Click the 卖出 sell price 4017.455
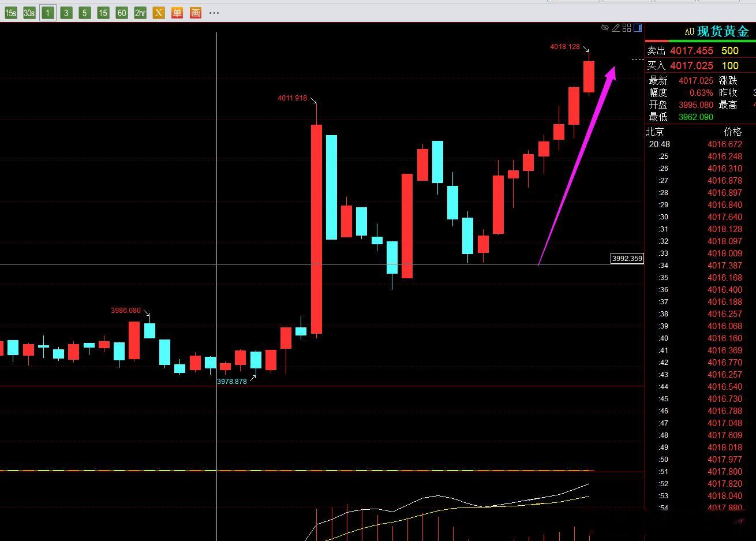The height and width of the screenshot is (541, 756). click(x=691, y=51)
